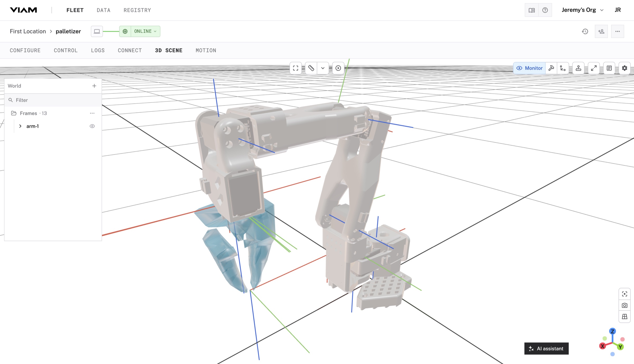The height and width of the screenshot is (364, 634).
Task: Click the laptop machine part icon
Action: 97,31
